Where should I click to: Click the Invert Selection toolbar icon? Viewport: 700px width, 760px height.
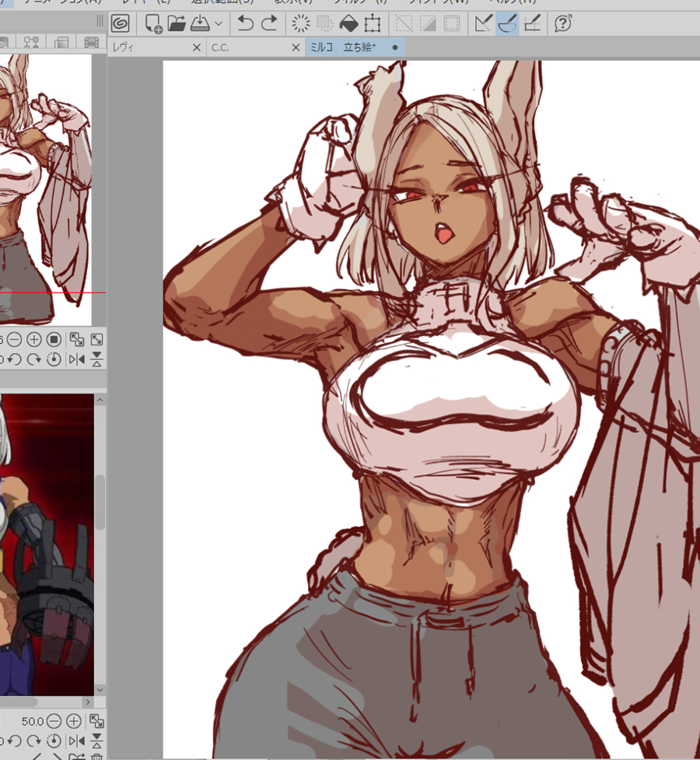tap(428, 23)
